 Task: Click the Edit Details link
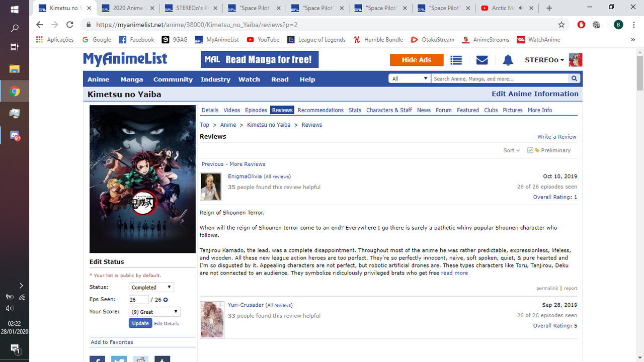point(167,324)
